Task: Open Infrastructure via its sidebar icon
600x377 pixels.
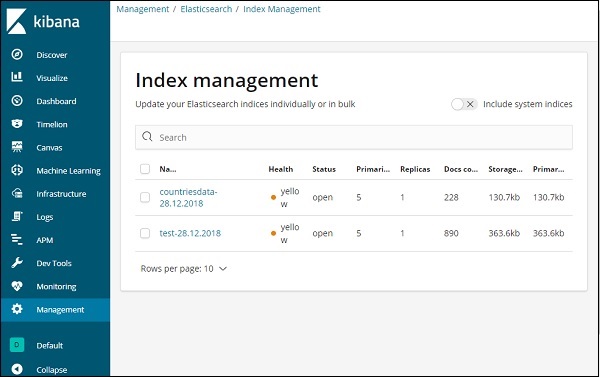Action: [x=17, y=193]
